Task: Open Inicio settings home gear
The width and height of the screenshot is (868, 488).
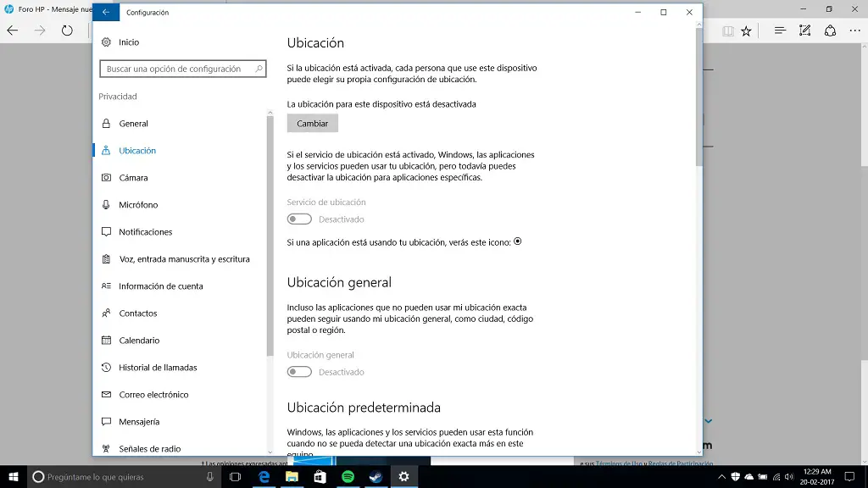Action: click(x=106, y=42)
